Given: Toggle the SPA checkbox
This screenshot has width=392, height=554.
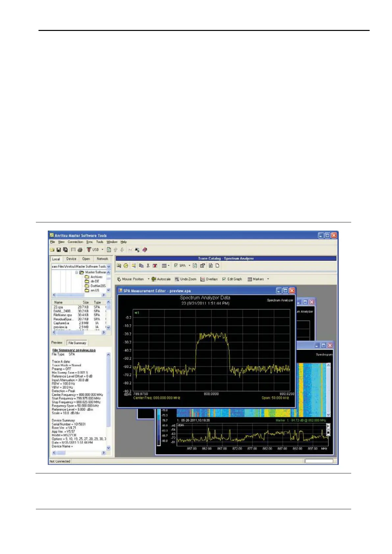Looking at the screenshot, I should [x=176, y=265].
